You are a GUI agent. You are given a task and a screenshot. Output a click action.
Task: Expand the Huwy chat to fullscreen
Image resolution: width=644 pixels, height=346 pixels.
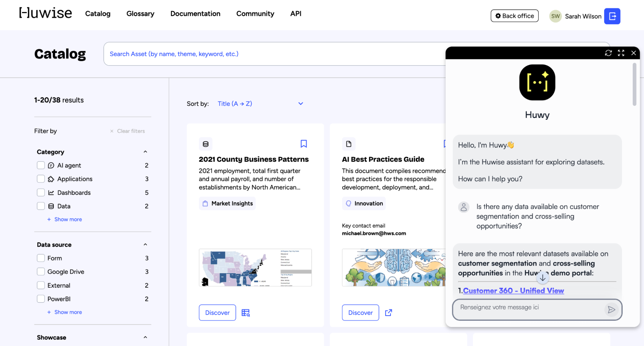click(621, 53)
